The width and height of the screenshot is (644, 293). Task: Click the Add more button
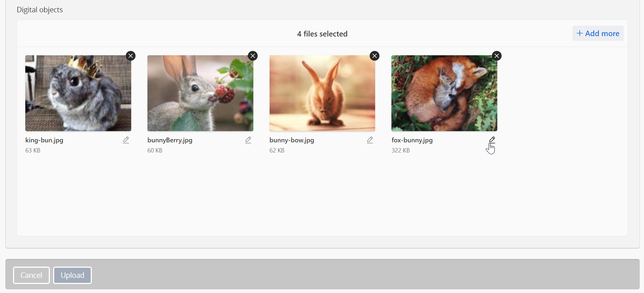598,34
